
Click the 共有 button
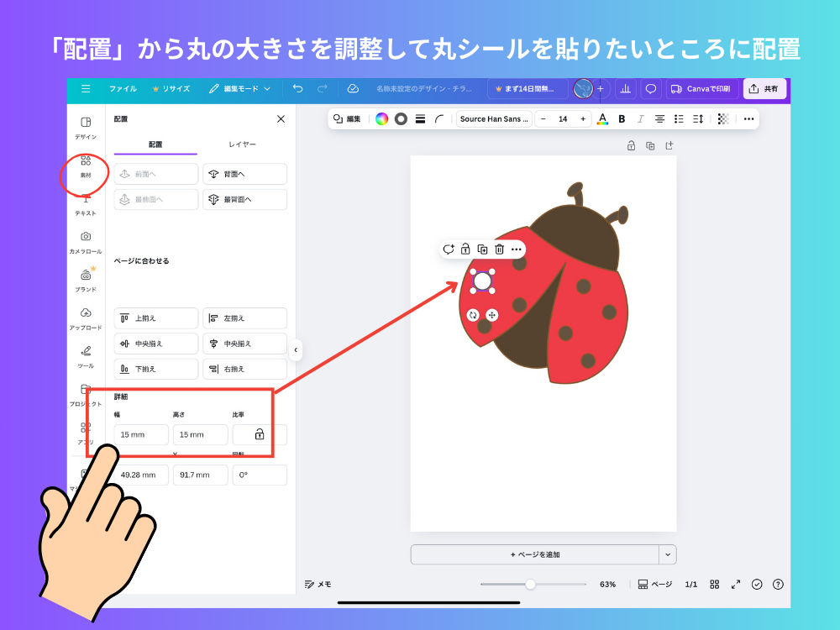764,88
